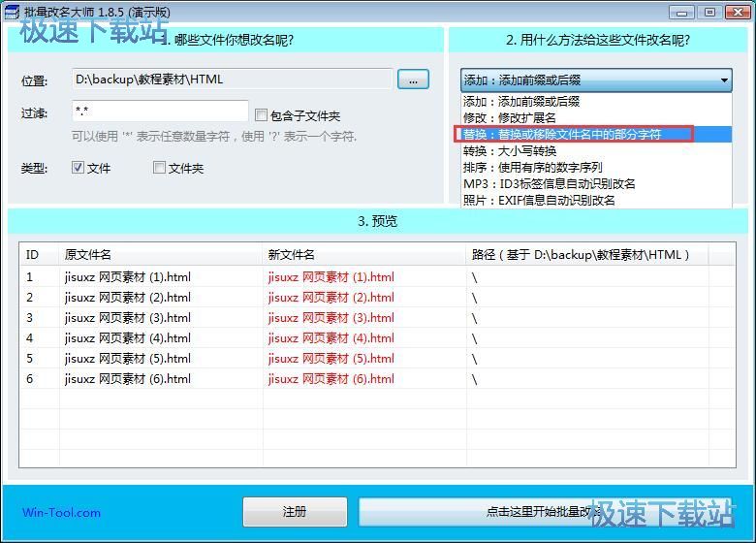Click the filter input showing *.*

click(160, 111)
